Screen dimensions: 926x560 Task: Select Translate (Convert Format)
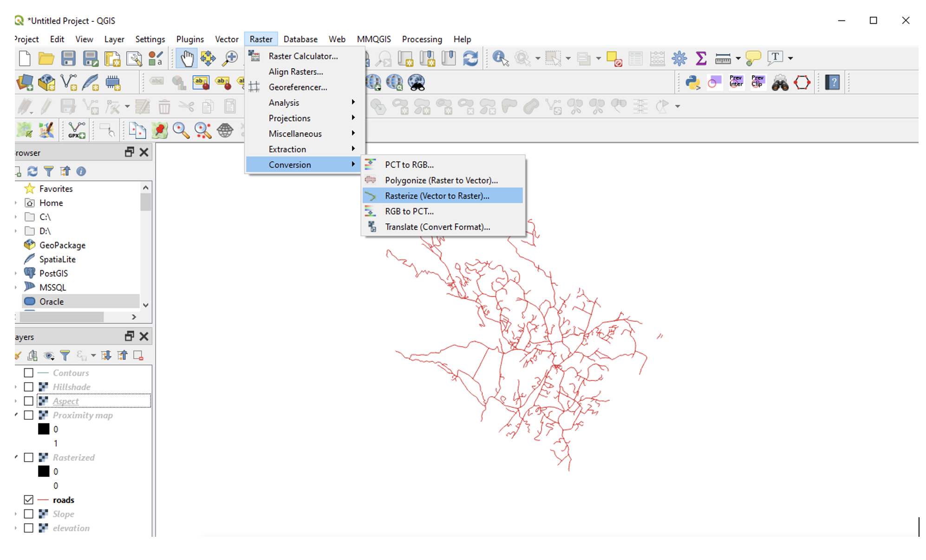click(x=443, y=227)
